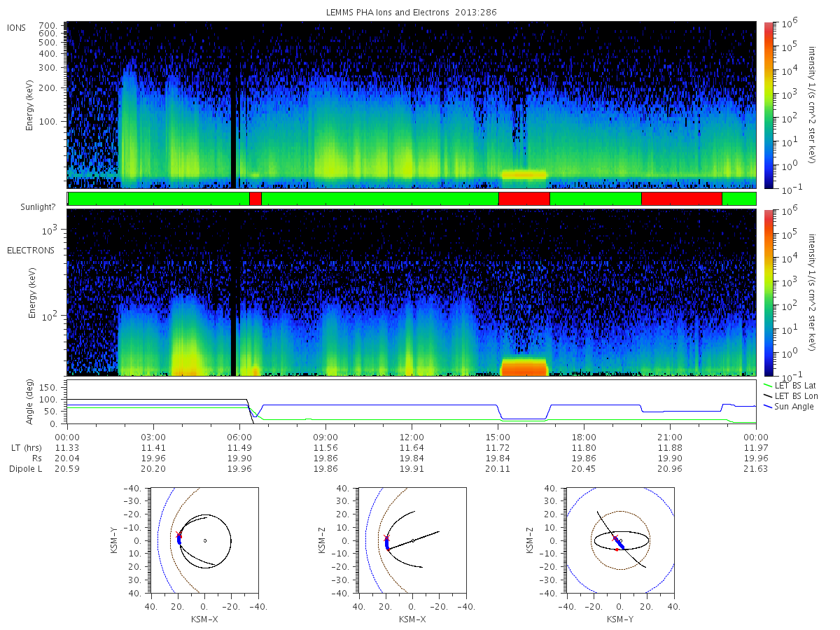Viewport: 840px width, 630px height.
Task: Click the 15:00 time tick label
Action: tap(498, 437)
